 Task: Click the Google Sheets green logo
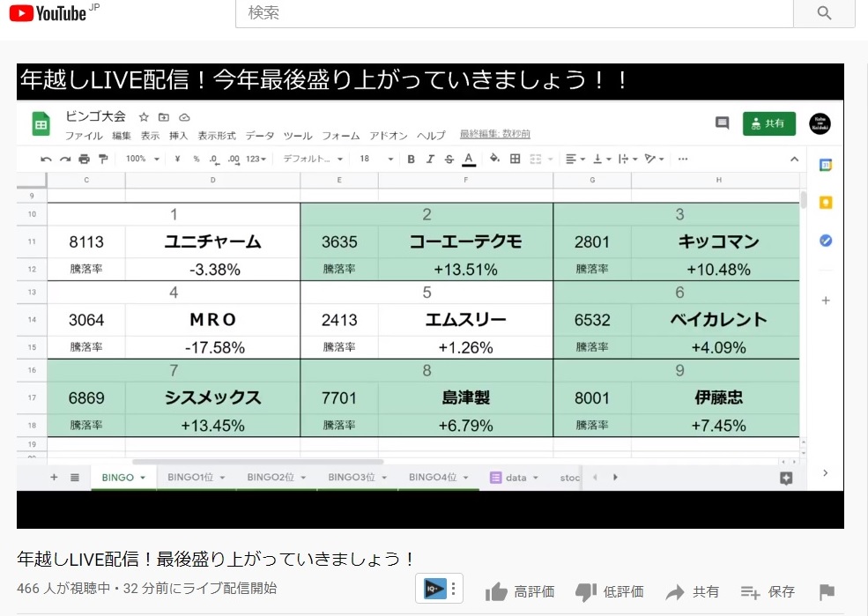pyautogui.click(x=41, y=124)
